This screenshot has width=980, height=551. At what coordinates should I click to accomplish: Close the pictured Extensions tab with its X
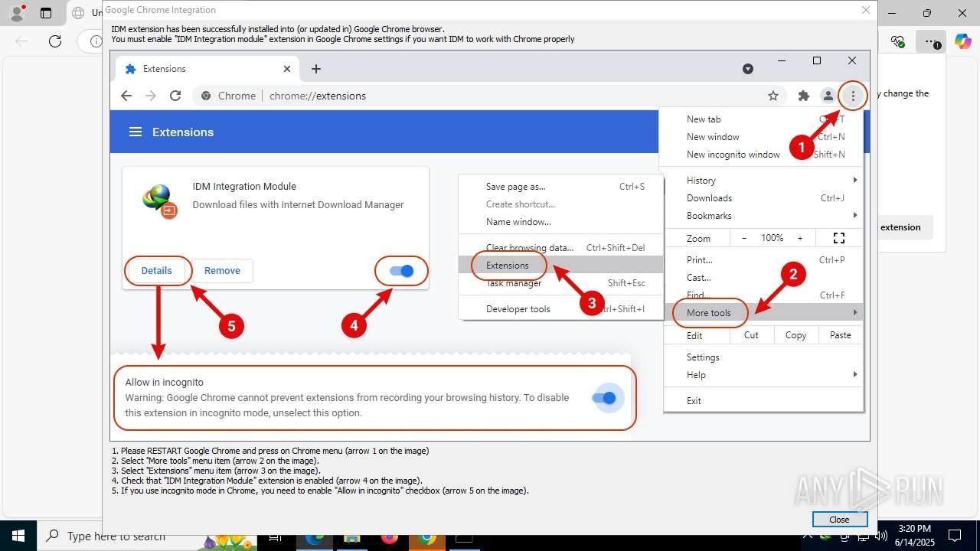coord(287,69)
